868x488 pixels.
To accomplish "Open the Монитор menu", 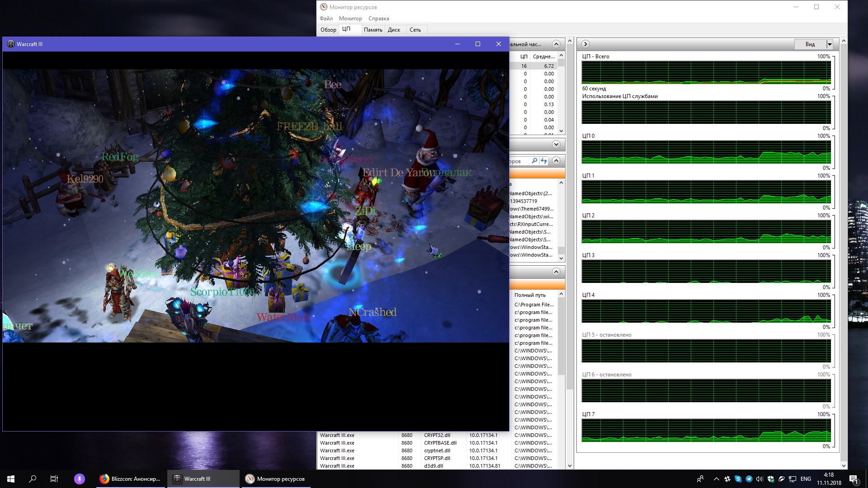I will point(350,19).
